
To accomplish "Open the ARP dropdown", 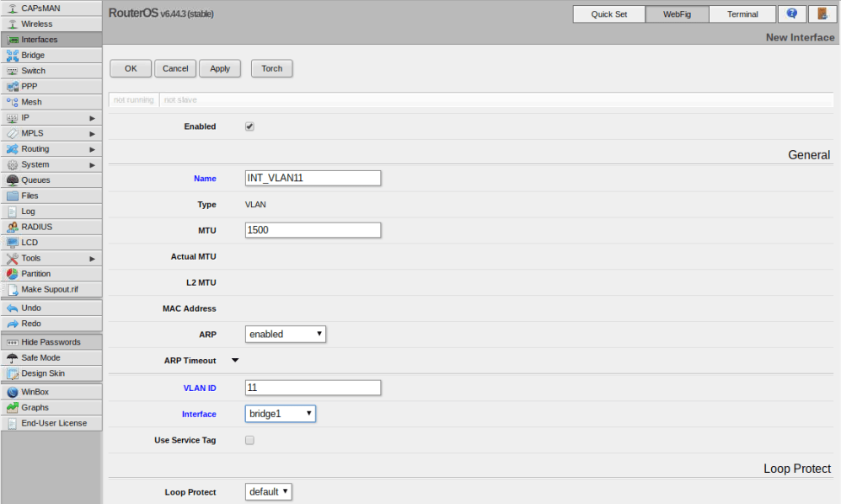I will [286, 334].
